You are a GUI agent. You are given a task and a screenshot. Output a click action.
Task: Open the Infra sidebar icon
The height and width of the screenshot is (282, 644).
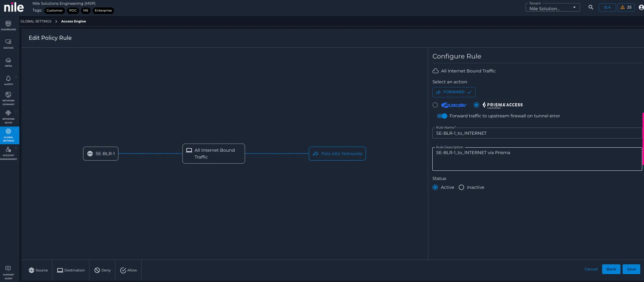[9, 62]
